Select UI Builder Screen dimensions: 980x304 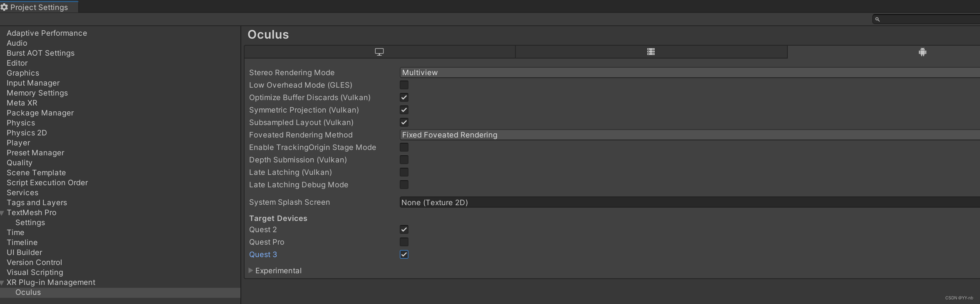point(24,253)
